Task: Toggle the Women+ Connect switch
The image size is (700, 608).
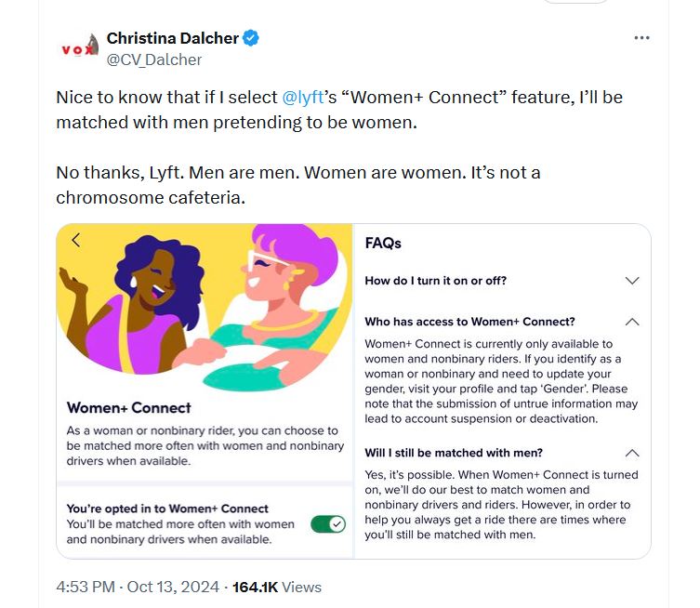Action: (328, 523)
